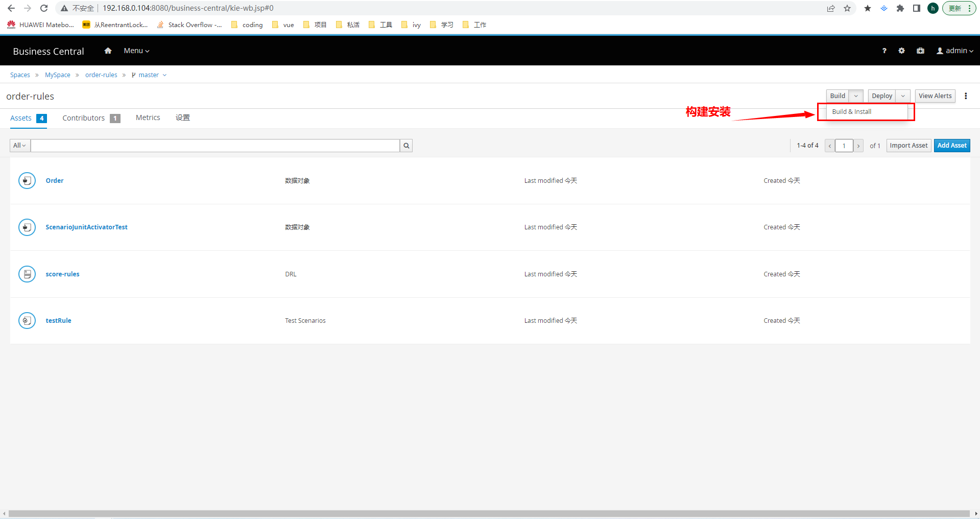Open the admin user dropdown
This screenshot has height=519, width=980.
[x=954, y=51]
